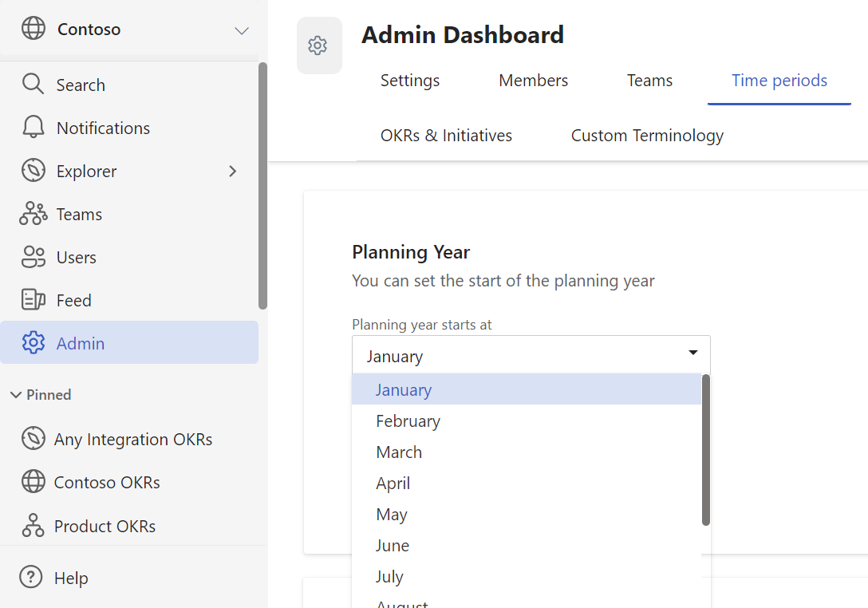Close the Planning year starts at dropdown

pos(692,353)
